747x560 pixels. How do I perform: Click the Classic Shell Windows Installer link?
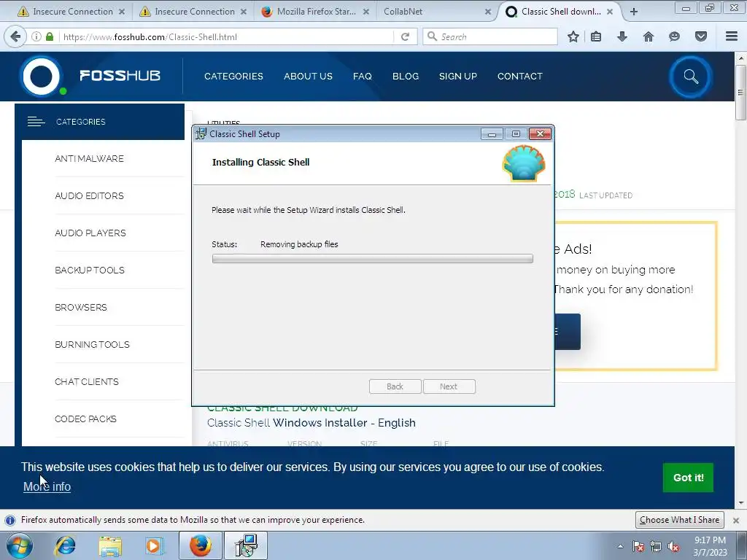(311, 423)
